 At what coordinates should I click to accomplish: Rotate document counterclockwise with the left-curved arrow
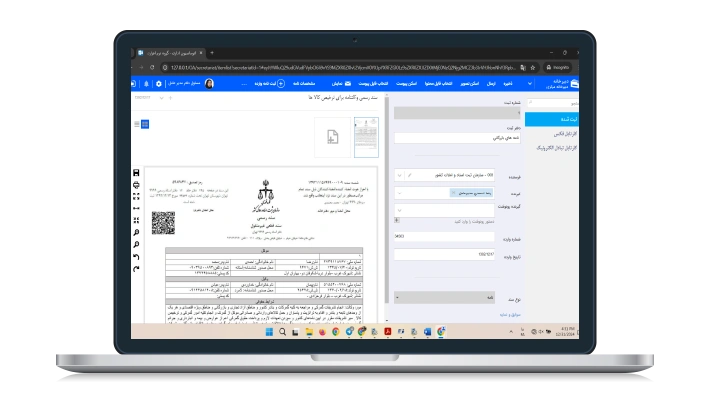point(136,257)
